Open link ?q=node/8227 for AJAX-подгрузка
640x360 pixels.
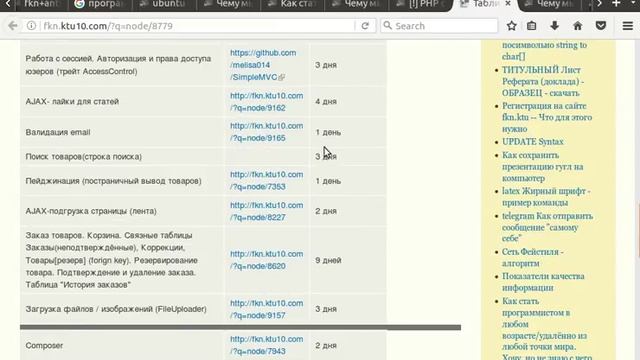coord(267,211)
